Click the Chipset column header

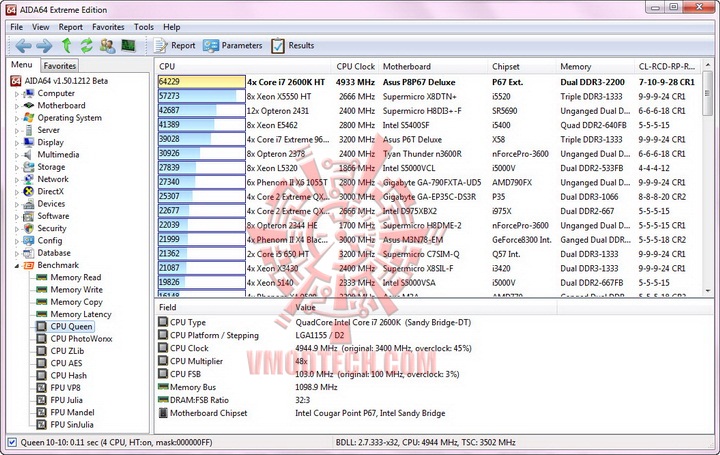point(522,67)
